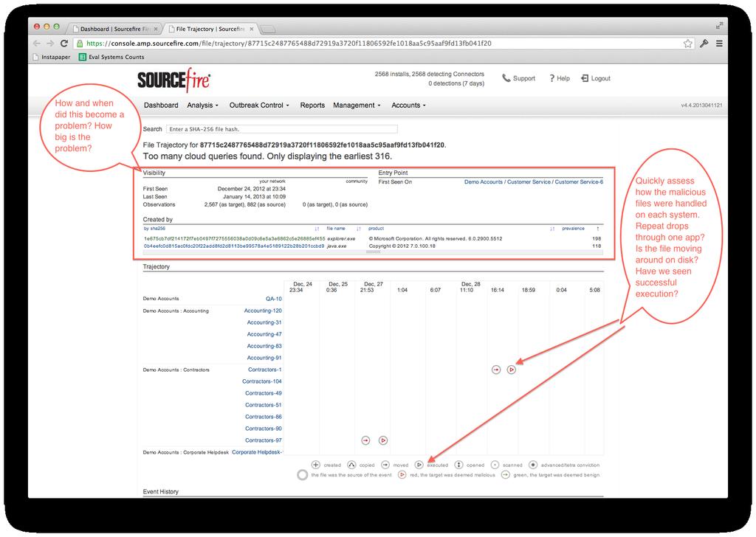Open the Accounting-47 computer link
The width and height of the screenshot is (756, 537).
264,334
